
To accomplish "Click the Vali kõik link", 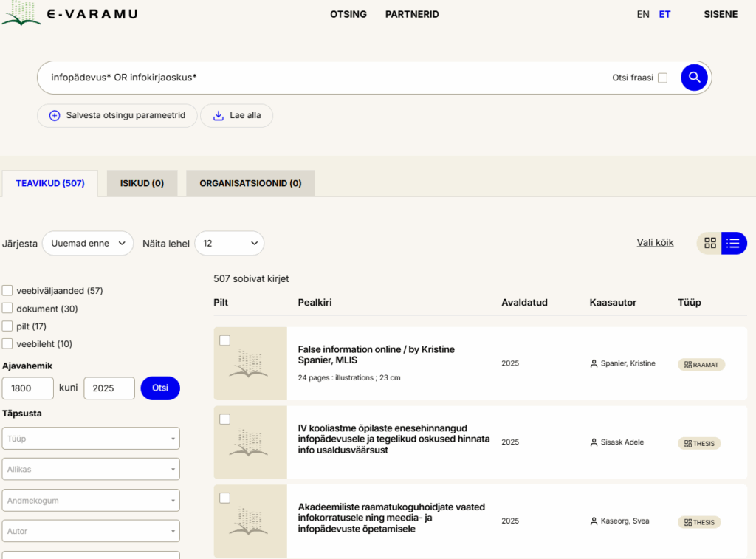I will point(655,242).
